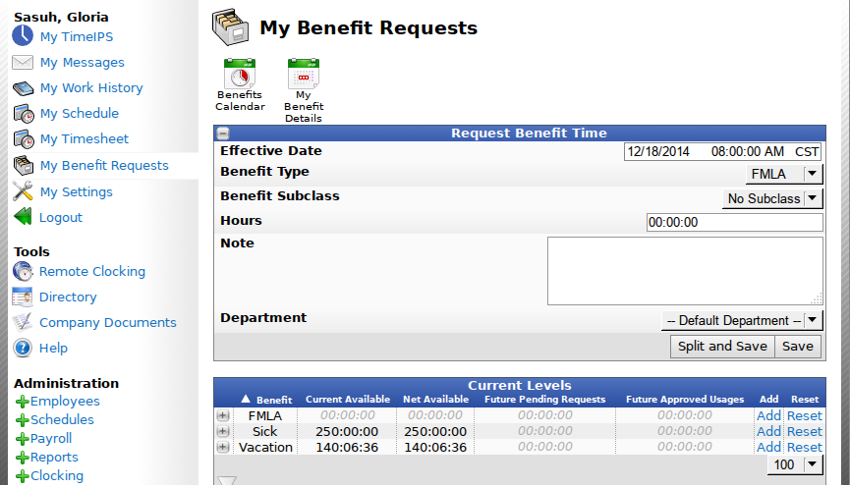Collapse the Request Benefit Time panel
Image resolution: width=850 pixels, height=485 pixels.
tap(223, 133)
